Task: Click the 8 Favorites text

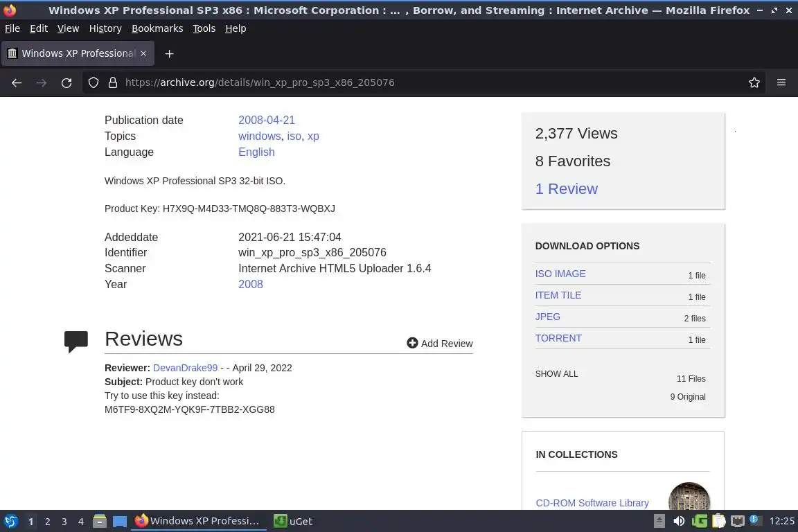Action: 573,161
